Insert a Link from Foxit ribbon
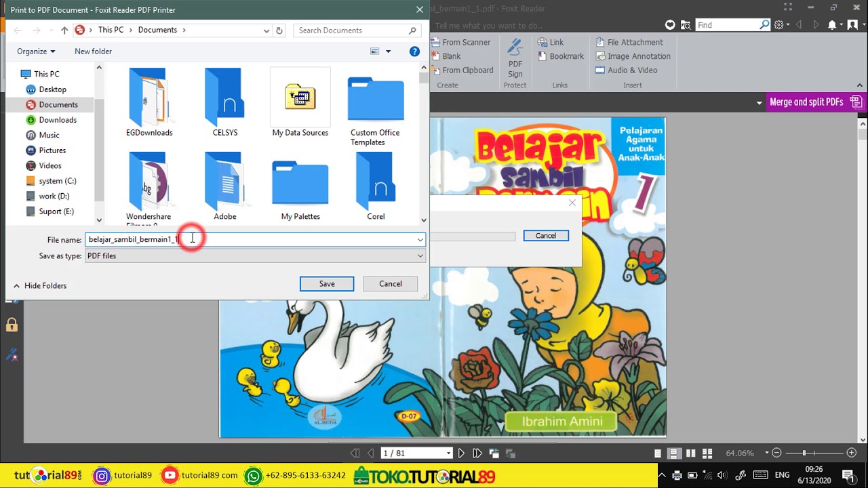The height and width of the screenshot is (488, 868). click(551, 42)
